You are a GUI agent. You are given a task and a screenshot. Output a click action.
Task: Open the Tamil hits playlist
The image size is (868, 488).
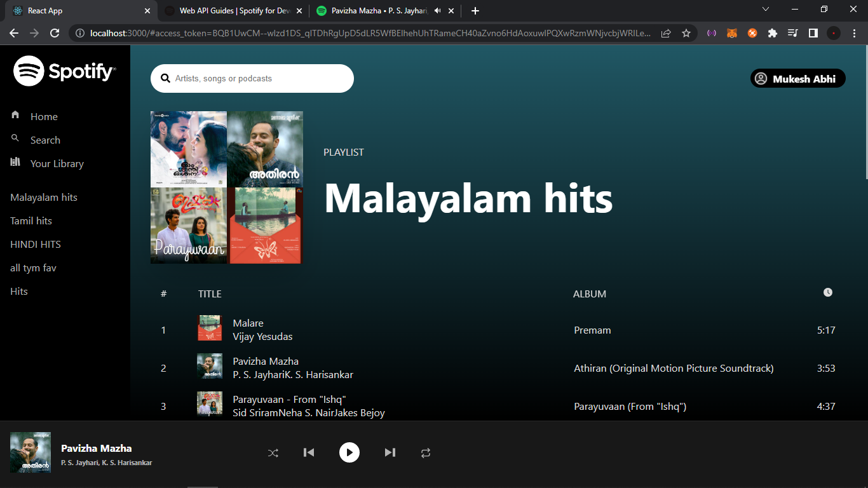click(x=31, y=220)
